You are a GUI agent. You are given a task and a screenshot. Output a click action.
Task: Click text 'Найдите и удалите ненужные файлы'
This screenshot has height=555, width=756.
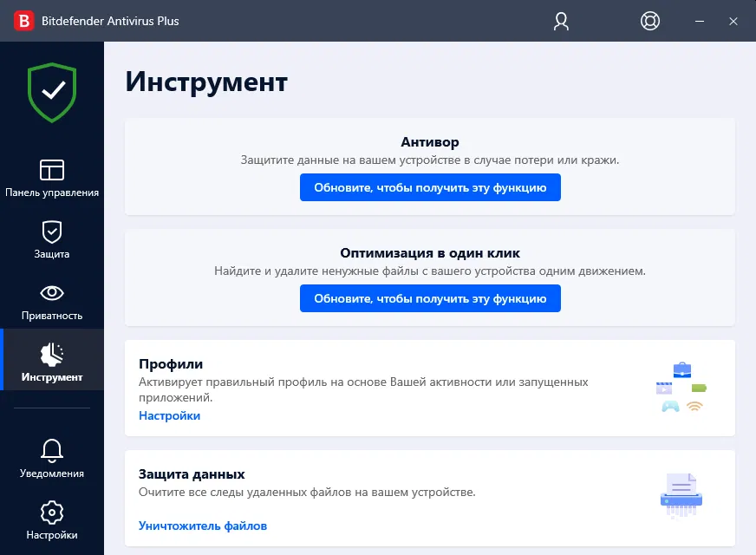tap(316, 271)
